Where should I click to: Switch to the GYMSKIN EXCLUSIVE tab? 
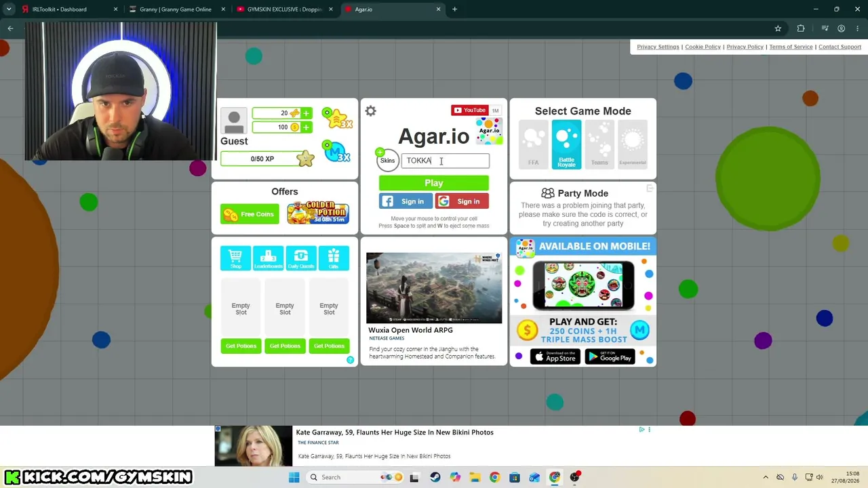(x=284, y=9)
